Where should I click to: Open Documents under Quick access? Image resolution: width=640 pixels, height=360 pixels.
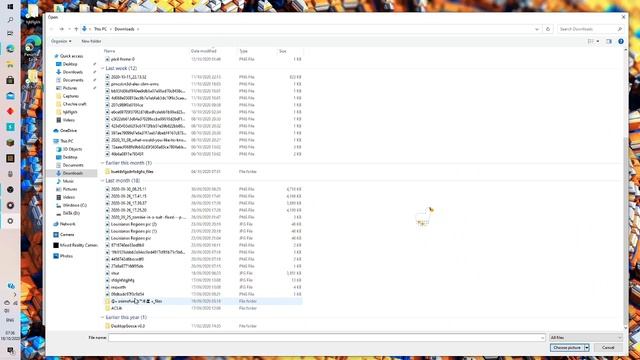pos(73,80)
